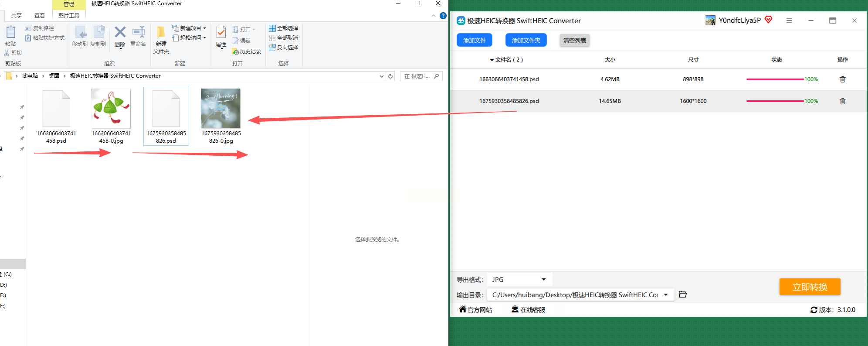This screenshot has width=868, height=346.
Task: Click the Cut scissors command
Action: click(x=13, y=53)
